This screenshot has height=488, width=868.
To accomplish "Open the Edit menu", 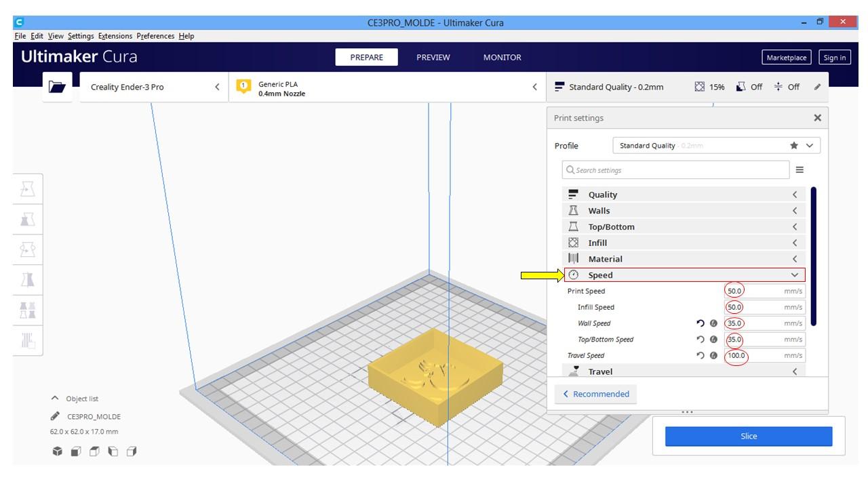I will 37,36.
